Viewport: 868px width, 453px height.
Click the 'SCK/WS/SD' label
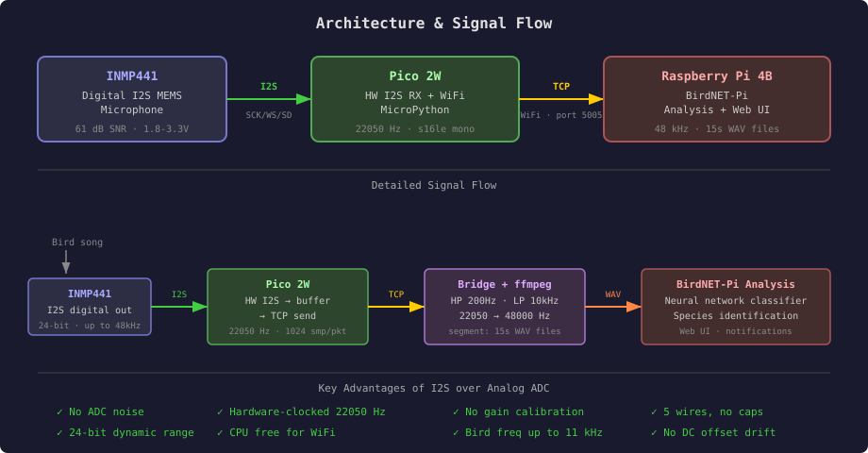coord(269,115)
